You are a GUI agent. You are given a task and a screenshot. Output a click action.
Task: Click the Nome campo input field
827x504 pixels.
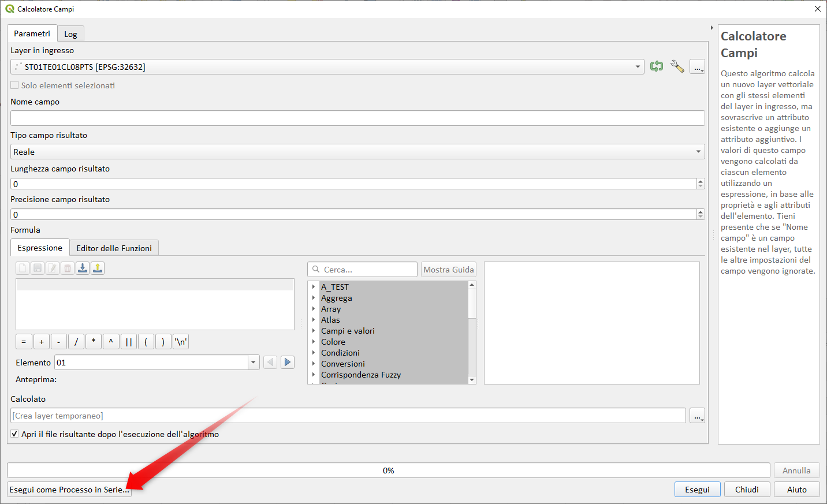click(357, 118)
